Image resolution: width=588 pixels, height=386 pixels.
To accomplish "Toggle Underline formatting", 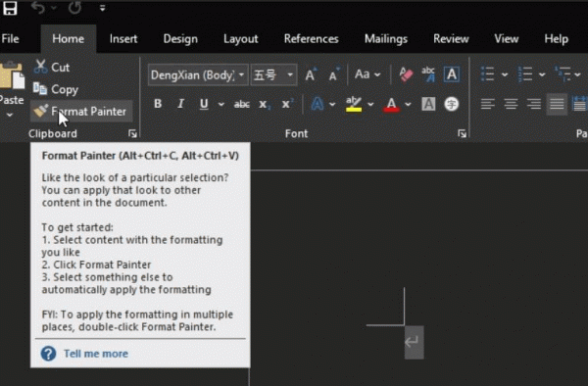I will (x=204, y=104).
